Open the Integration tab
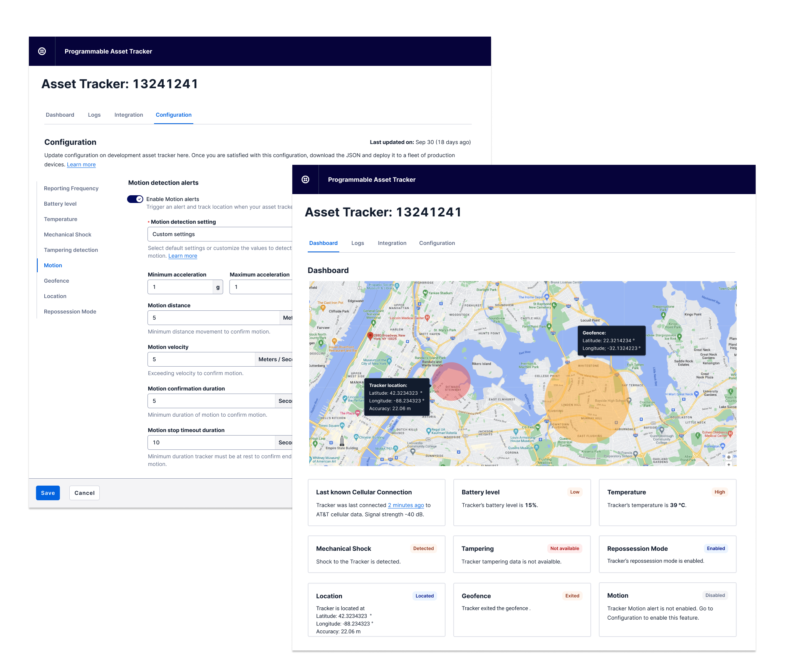The width and height of the screenshot is (798, 672). tap(392, 243)
